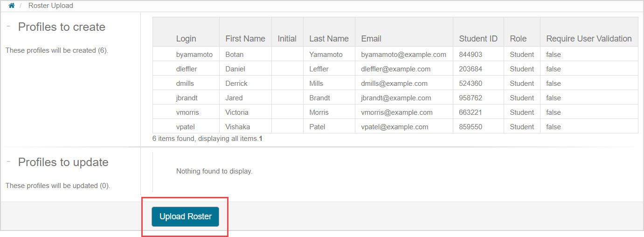Viewport: 644px width, 237px height.
Task: Click Roster Upload breadcrumb text
Action: point(50,6)
